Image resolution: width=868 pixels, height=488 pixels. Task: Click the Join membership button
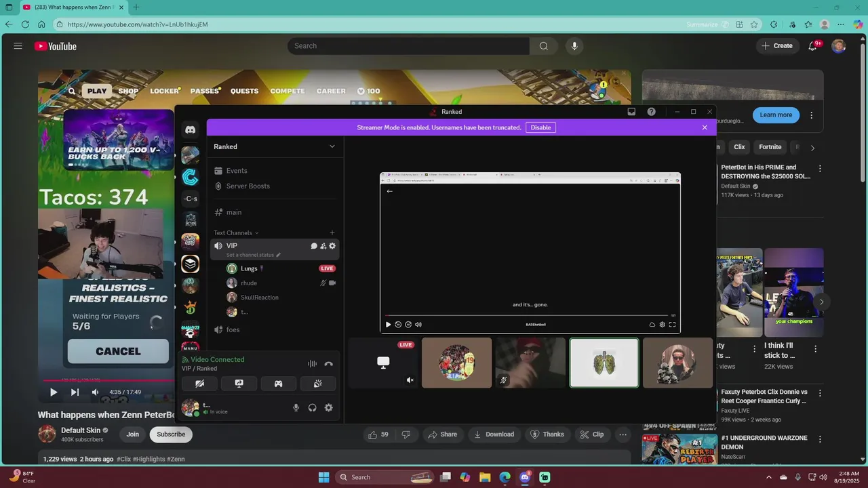(x=132, y=434)
